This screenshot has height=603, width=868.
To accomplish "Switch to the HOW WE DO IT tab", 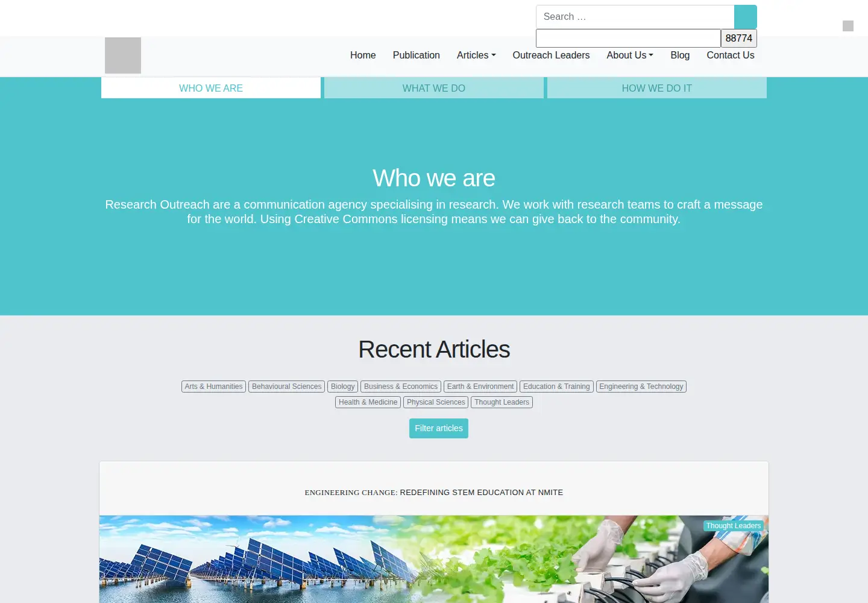I will coord(657,88).
